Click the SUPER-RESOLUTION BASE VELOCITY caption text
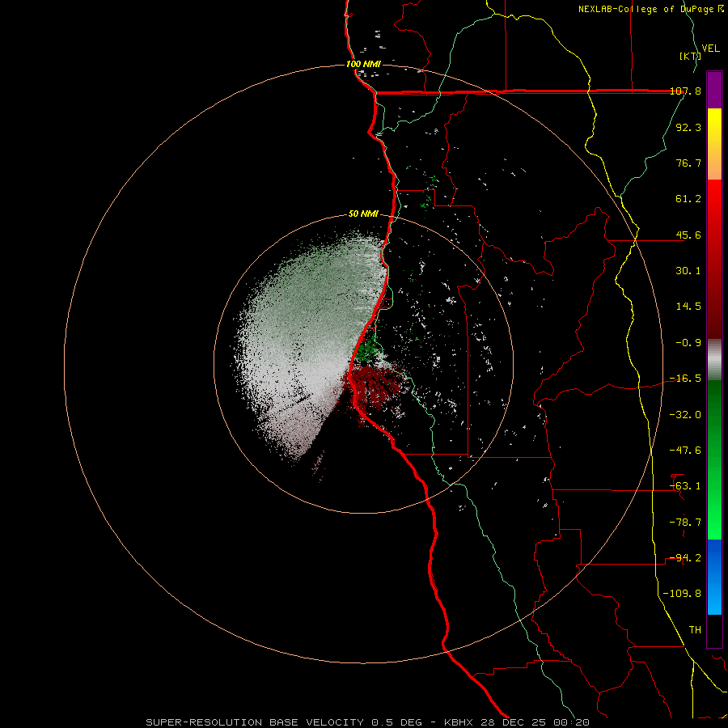The height and width of the screenshot is (728, 728). click(255, 722)
